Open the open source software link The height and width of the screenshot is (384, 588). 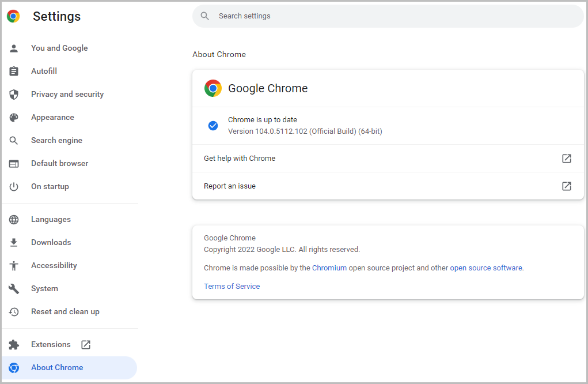[x=486, y=268]
